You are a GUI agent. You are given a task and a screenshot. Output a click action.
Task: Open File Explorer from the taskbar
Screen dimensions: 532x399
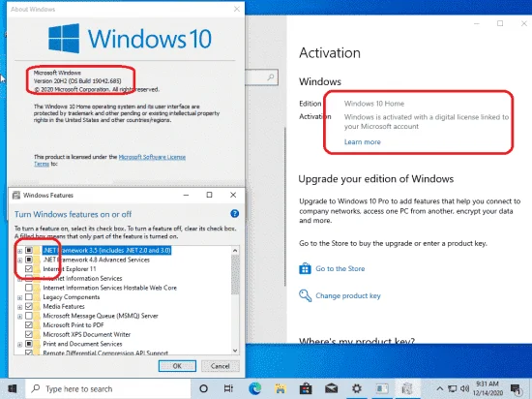[281, 388]
